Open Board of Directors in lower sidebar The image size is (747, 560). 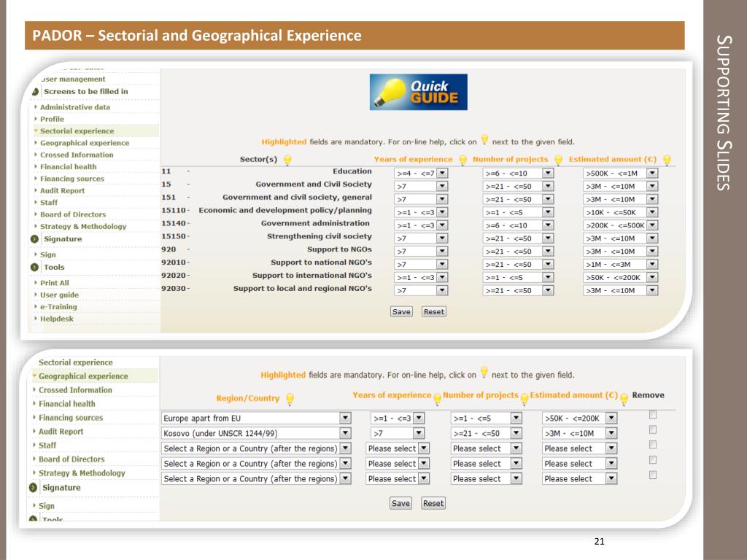coord(71,459)
